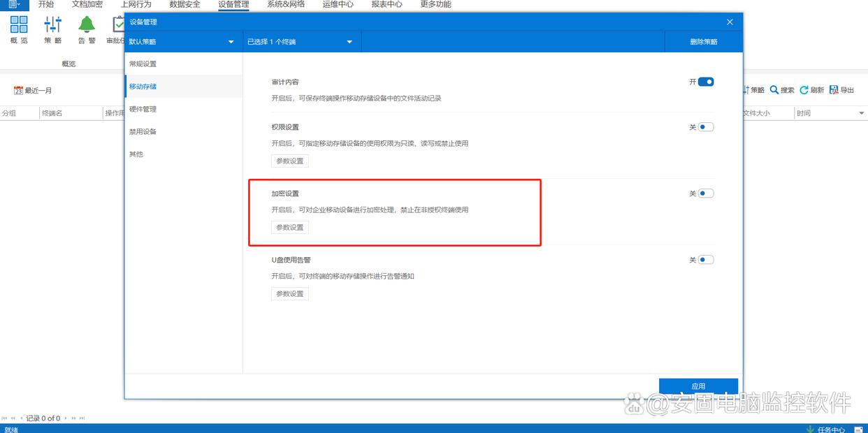Enable the 权限设置 toggle switch
The height and width of the screenshot is (433, 868).
(x=705, y=127)
